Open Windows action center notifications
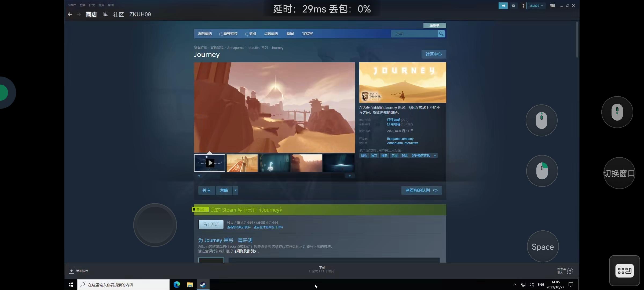 coord(571,285)
